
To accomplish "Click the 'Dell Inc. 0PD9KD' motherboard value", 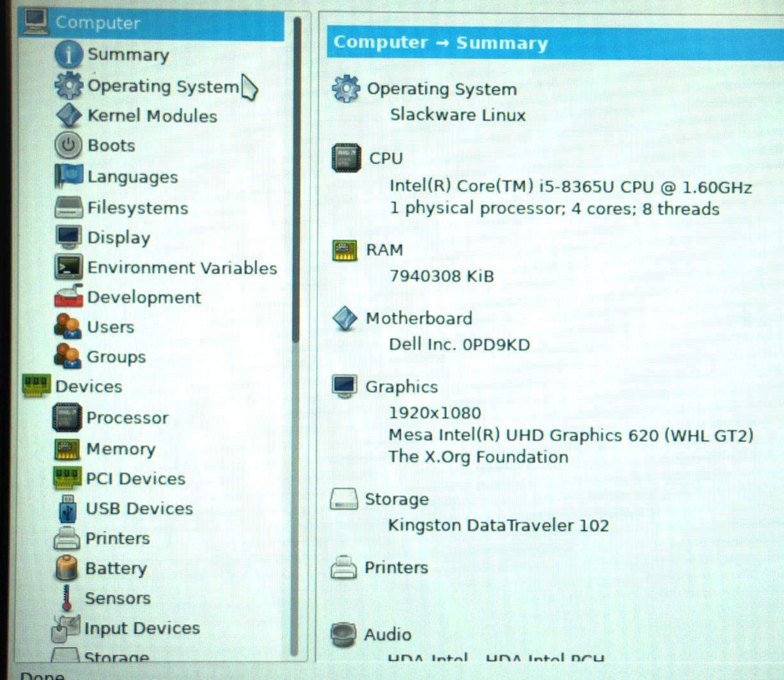I will pos(459,345).
